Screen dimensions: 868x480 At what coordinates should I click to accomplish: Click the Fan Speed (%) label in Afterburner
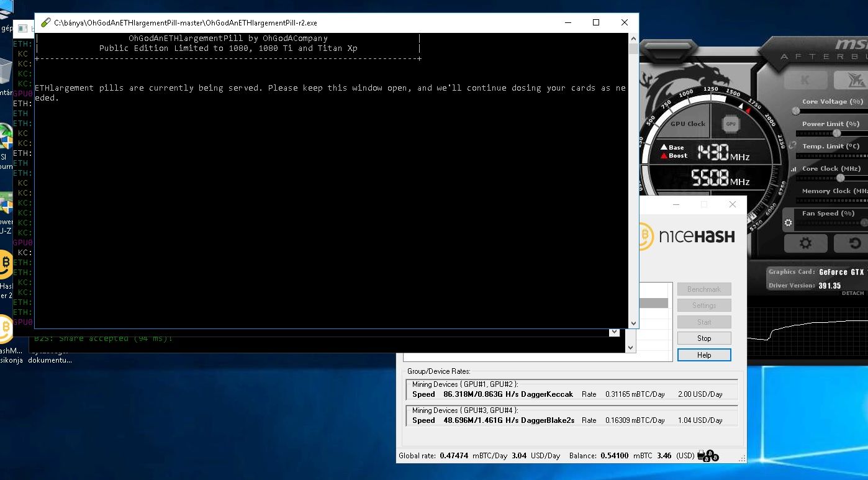click(828, 214)
